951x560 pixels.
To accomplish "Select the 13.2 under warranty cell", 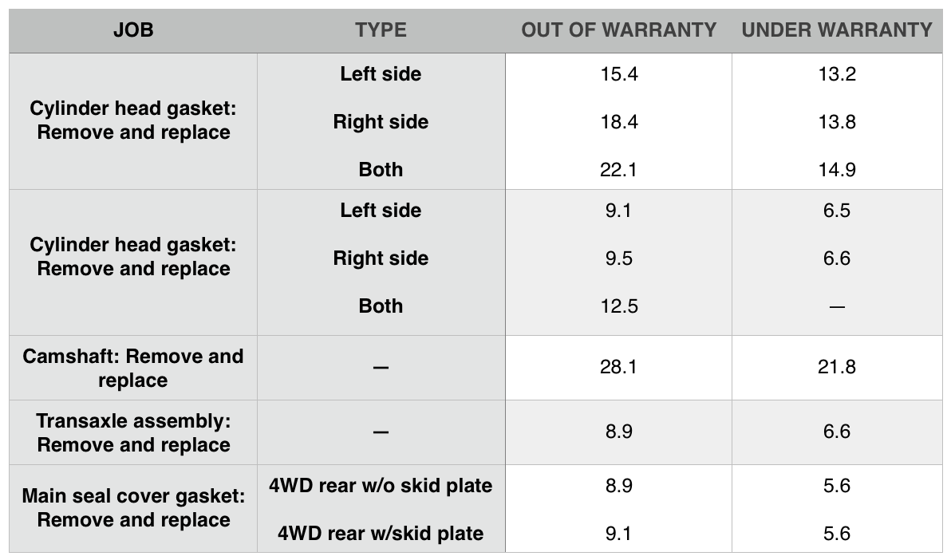I will (x=836, y=74).
